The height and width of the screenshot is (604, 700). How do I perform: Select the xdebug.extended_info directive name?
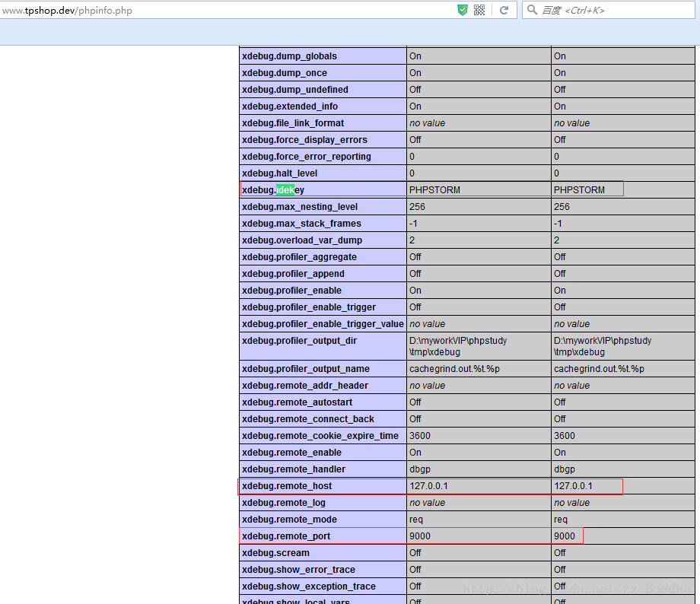290,106
